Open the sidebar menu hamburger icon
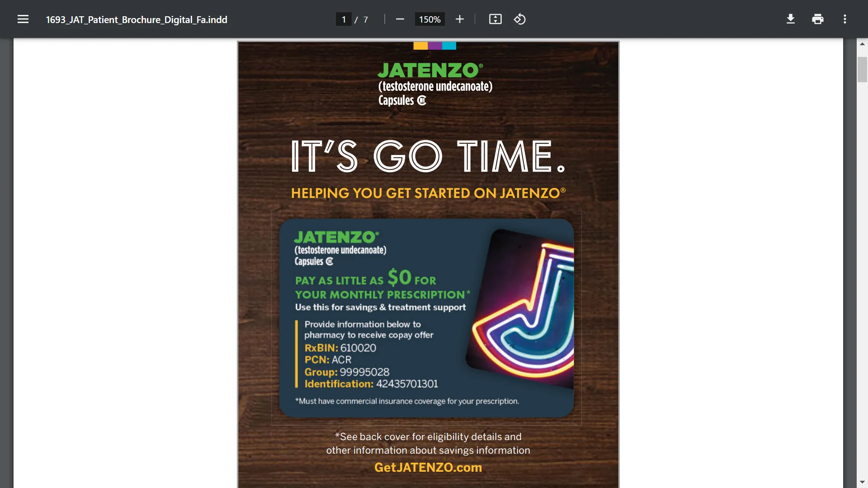Viewport: 868px width, 488px height. pyautogui.click(x=23, y=19)
